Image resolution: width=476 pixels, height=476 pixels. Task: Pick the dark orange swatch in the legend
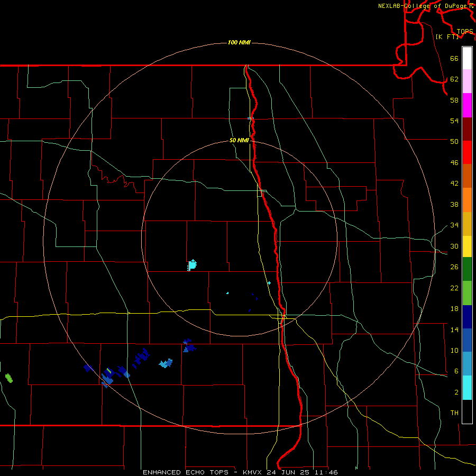coord(467,176)
